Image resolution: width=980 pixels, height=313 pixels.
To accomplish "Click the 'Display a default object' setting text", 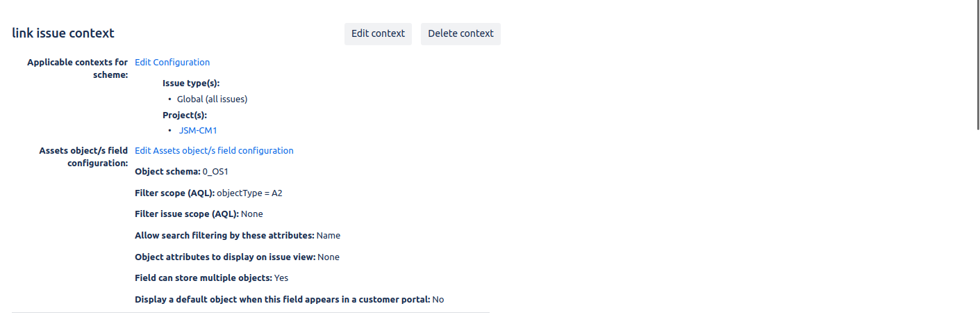I will pyautogui.click(x=282, y=299).
